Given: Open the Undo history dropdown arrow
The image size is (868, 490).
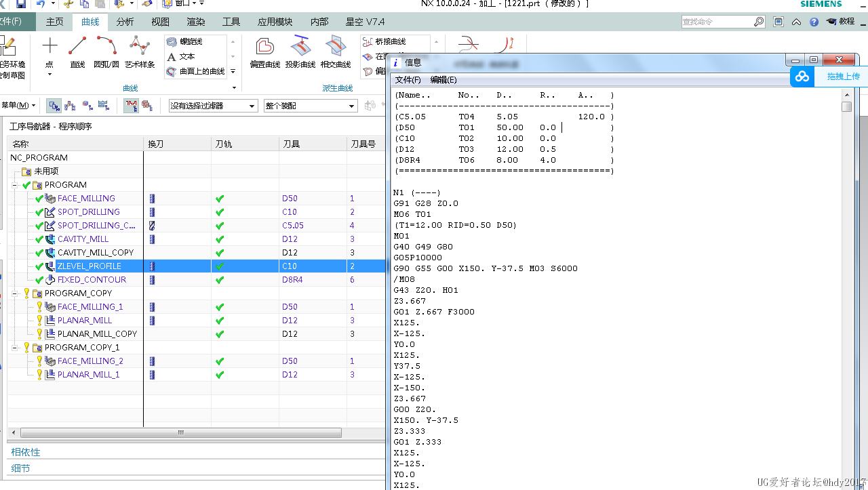Looking at the screenshot, I should pos(52,4).
